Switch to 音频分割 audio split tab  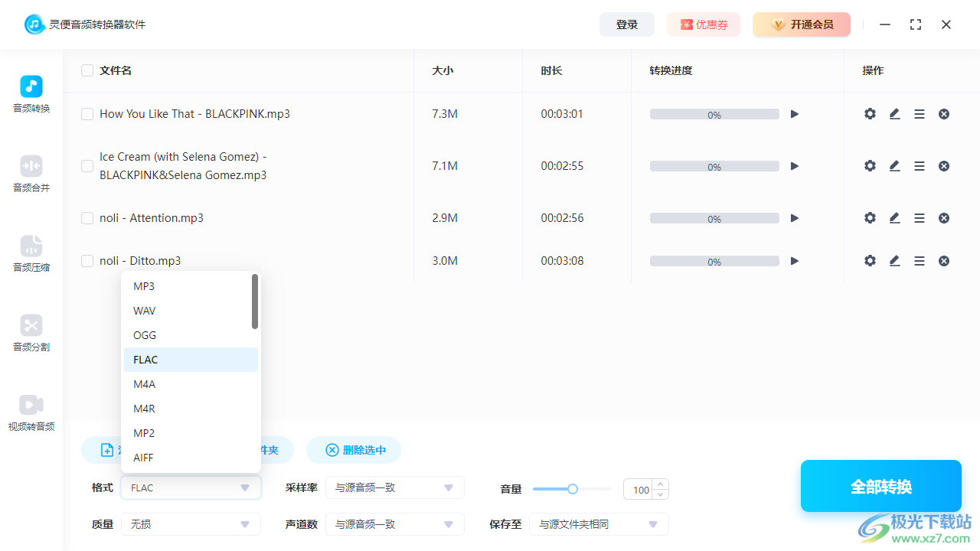(x=31, y=334)
